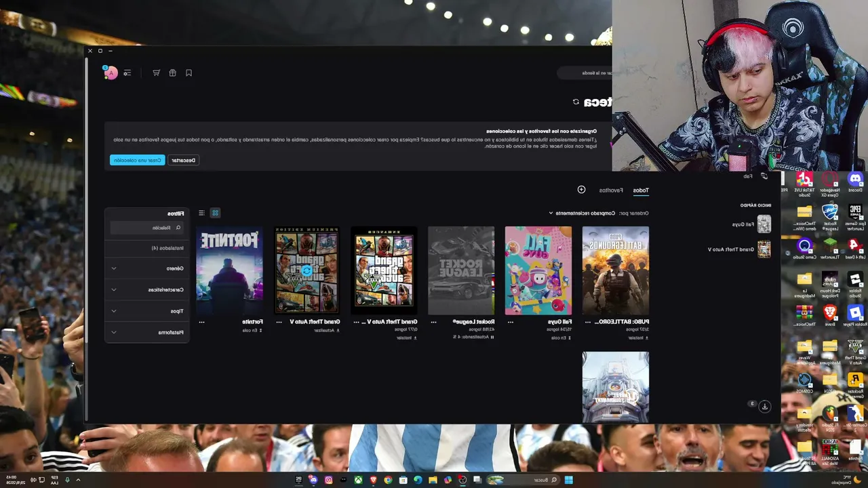Image resolution: width=868 pixels, height=488 pixels.
Task: Open the PUBG Battlegrounds cover in library
Action: tap(616, 270)
